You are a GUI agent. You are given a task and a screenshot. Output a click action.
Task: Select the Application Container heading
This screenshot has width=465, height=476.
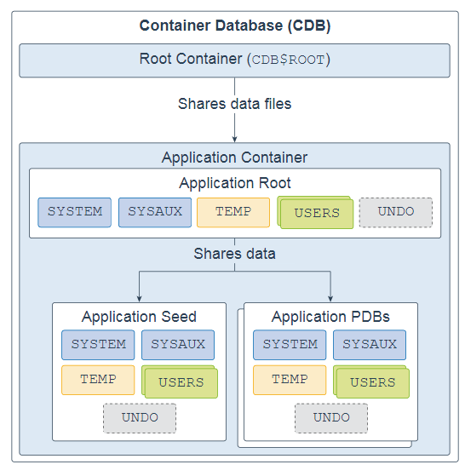pyautogui.click(x=234, y=158)
